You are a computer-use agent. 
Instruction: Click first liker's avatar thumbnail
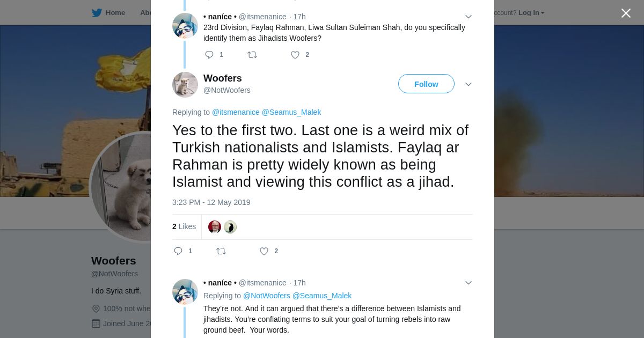[x=215, y=227]
